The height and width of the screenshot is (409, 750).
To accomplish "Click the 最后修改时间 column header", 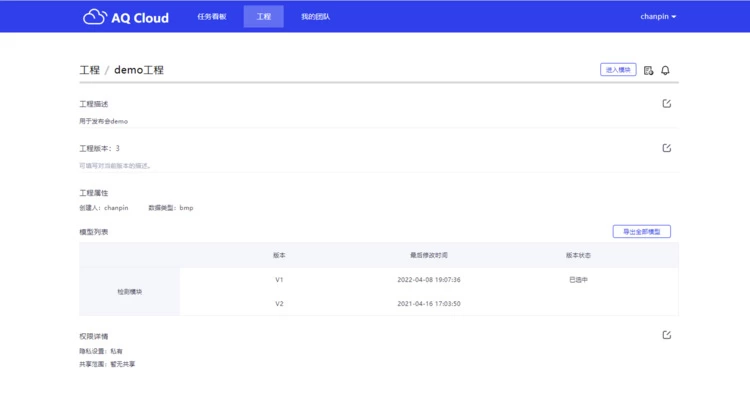I will tap(428, 255).
